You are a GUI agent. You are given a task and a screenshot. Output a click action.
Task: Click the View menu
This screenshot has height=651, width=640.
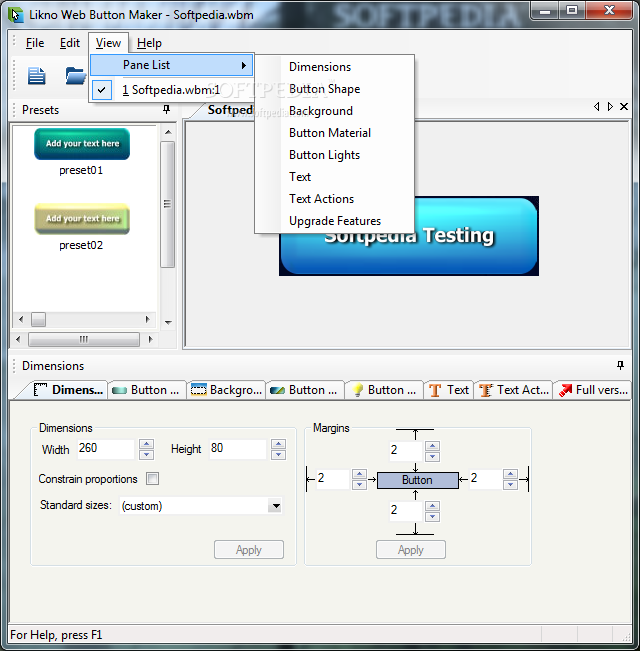point(108,43)
